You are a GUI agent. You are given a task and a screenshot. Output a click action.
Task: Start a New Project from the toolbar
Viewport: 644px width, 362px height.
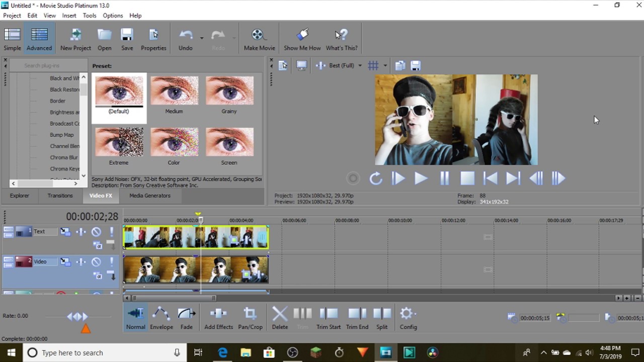point(75,40)
